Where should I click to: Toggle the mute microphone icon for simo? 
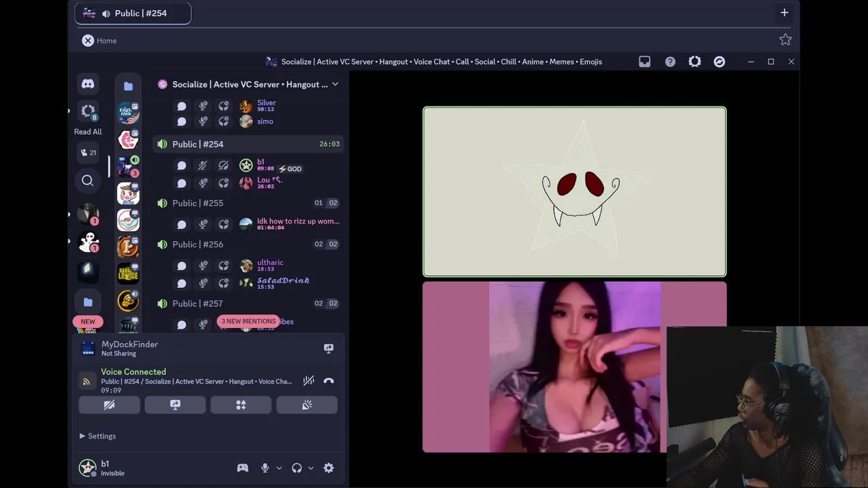pos(203,121)
